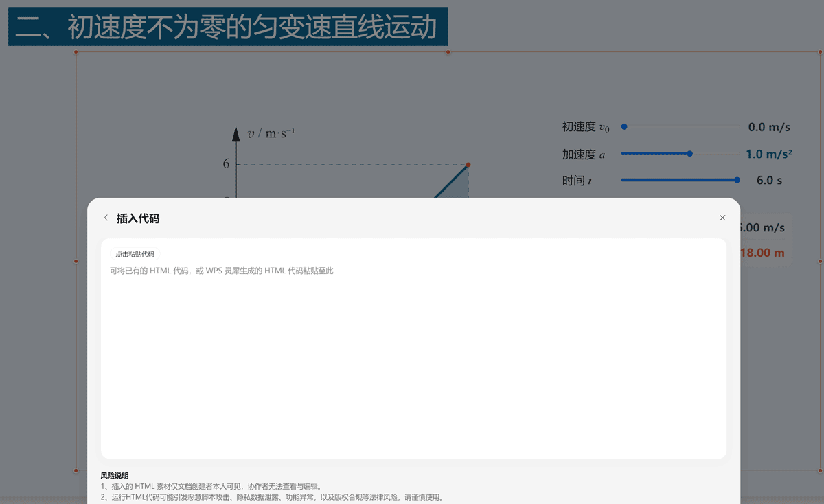Click the 1.0 m/s² acceleration value
Image resolution: width=824 pixels, height=504 pixels.
pos(768,154)
